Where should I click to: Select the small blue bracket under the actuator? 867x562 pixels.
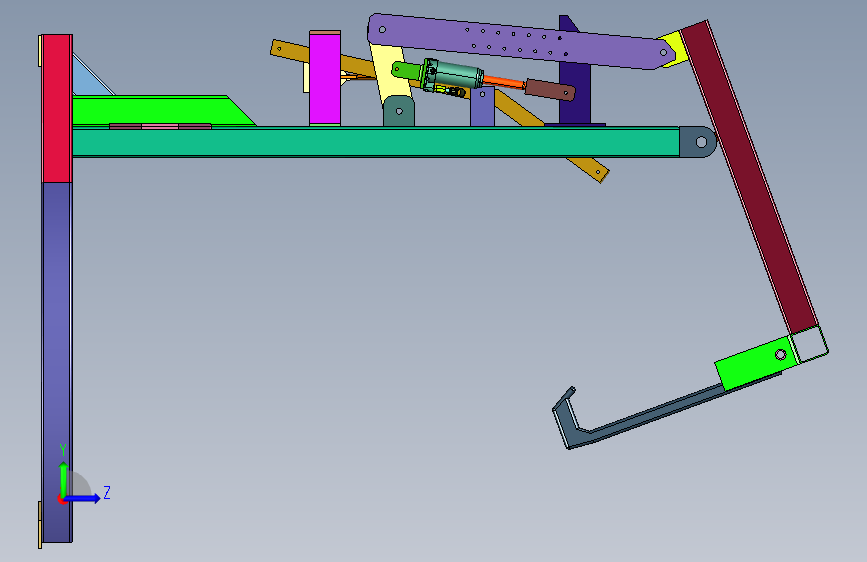482,106
